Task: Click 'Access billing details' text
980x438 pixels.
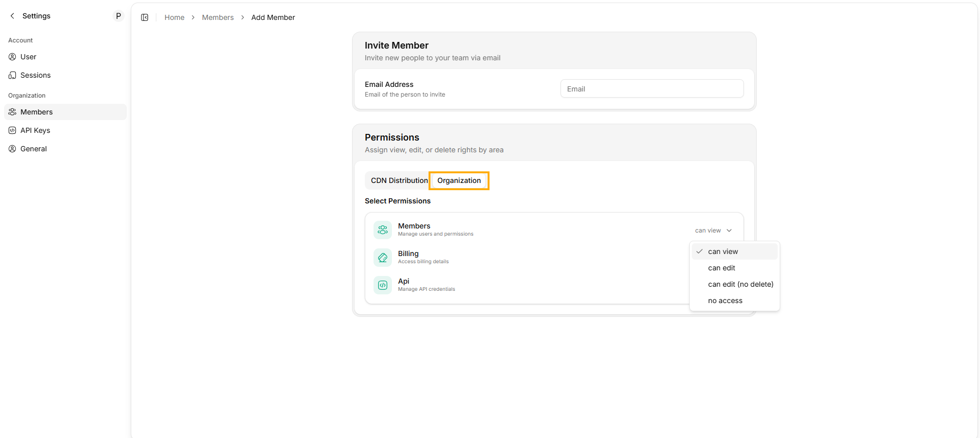Action: 424,262
